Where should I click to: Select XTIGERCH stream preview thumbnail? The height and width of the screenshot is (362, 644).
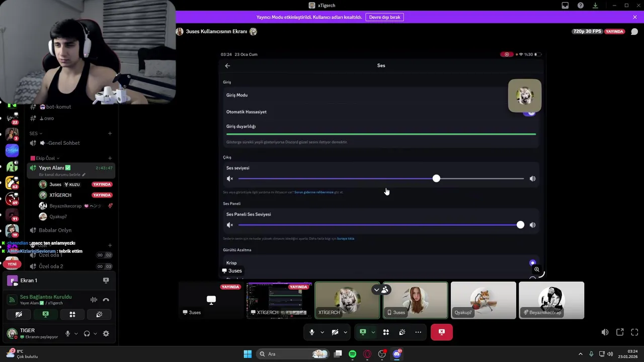click(x=279, y=300)
